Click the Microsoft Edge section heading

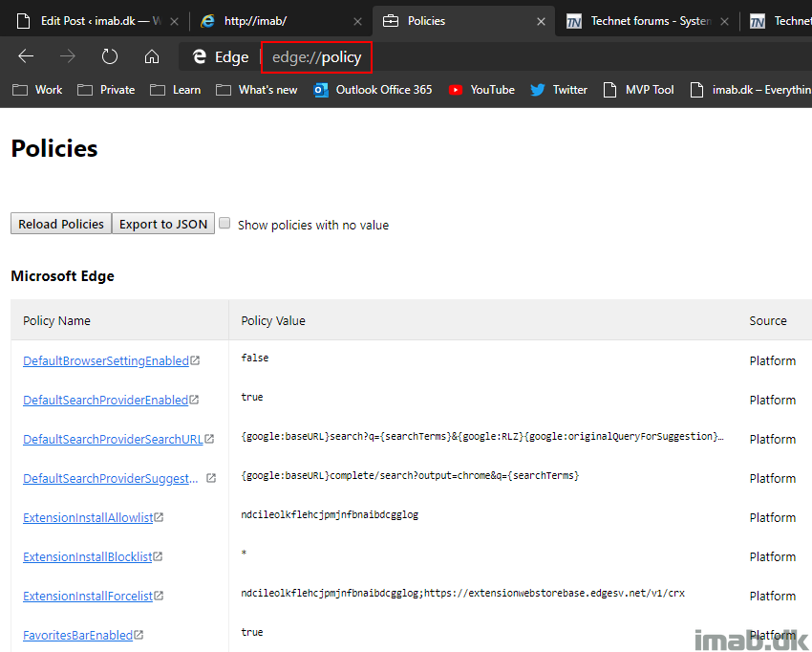click(63, 275)
